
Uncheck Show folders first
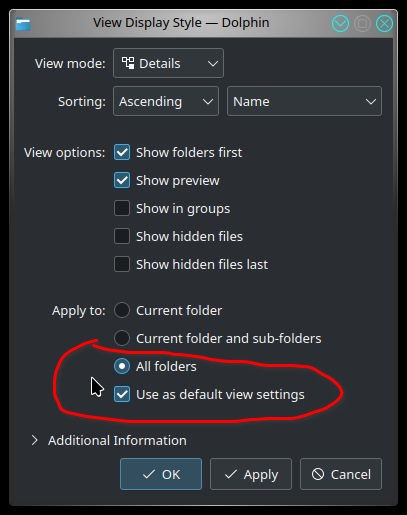click(x=122, y=152)
